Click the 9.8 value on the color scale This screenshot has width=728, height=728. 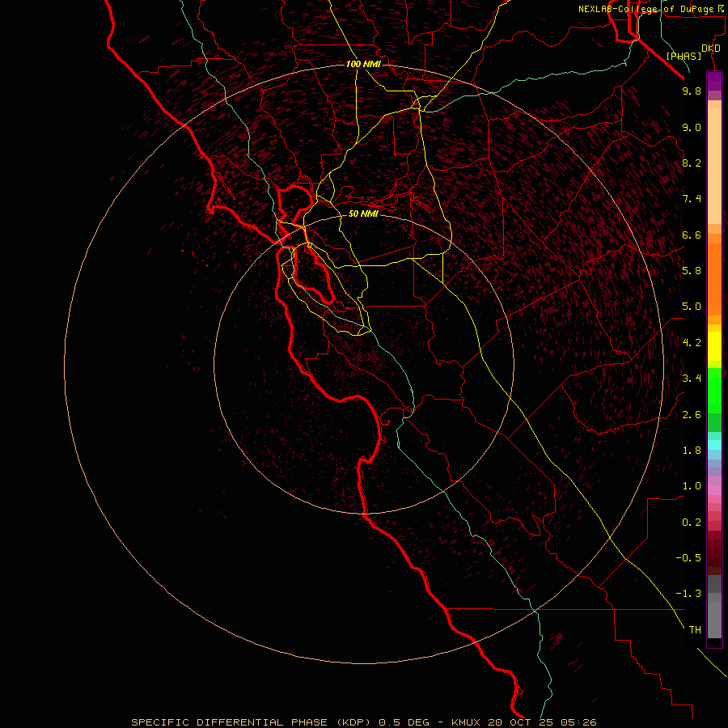692,91
